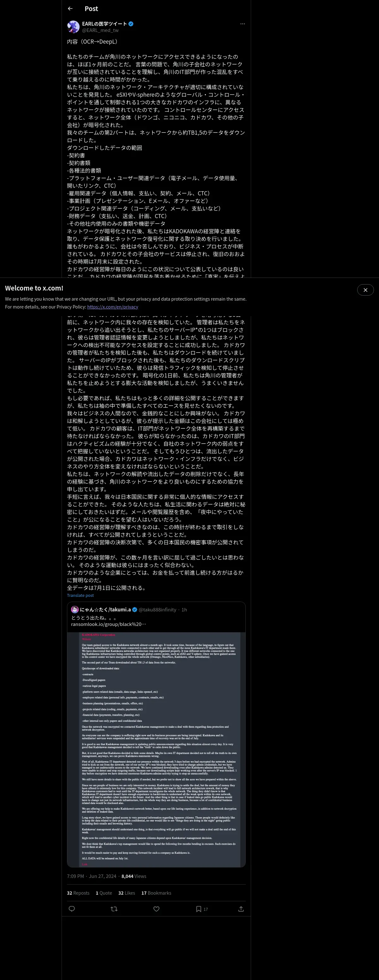
Task: Open EARL profile avatar
Action: point(73,27)
